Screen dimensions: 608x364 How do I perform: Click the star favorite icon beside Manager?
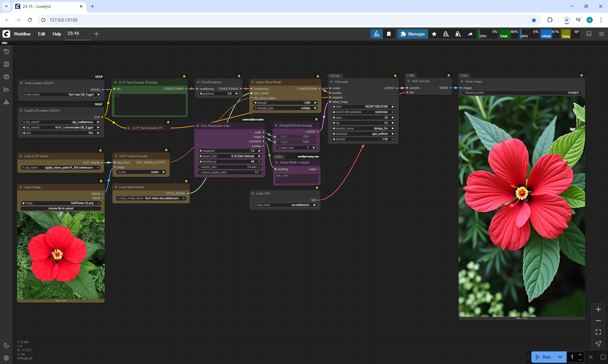coord(434,34)
